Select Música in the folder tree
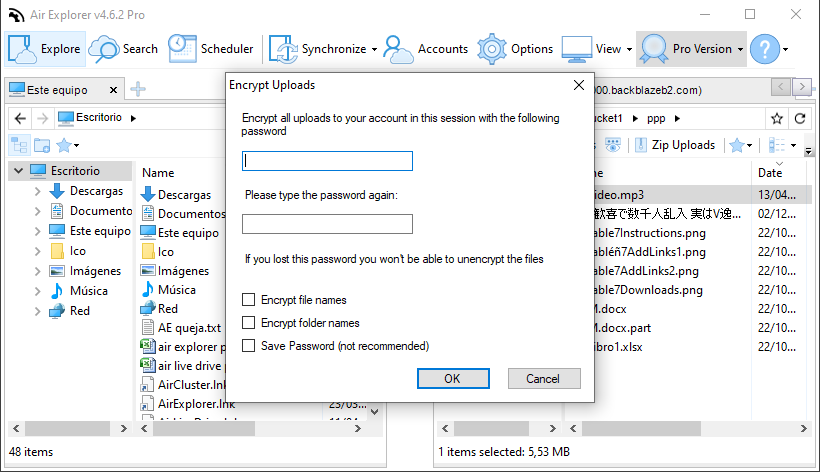 click(x=89, y=291)
